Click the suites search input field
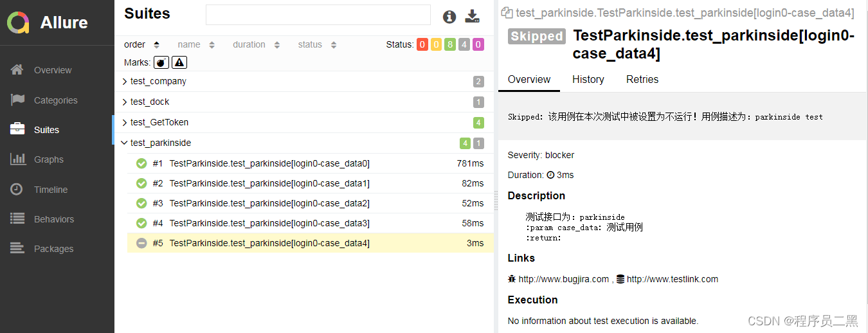This screenshot has width=868, height=333. (x=318, y=15)
